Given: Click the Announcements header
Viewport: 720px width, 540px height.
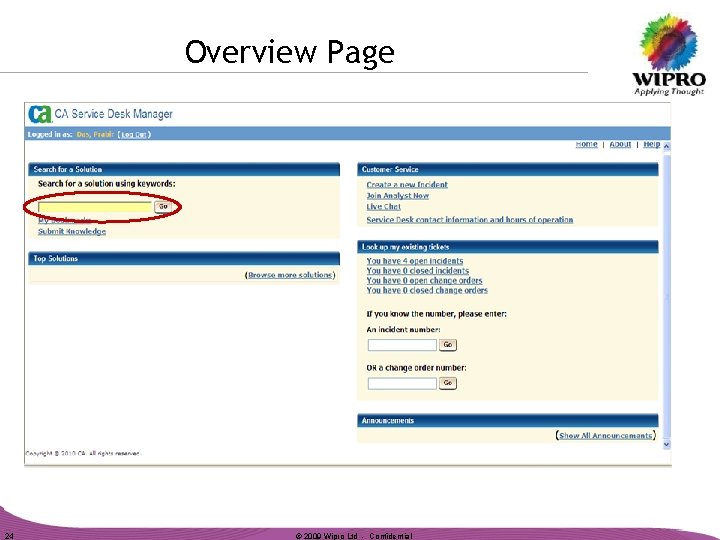Looking at the screenshot, I should (x=508, y=421).
